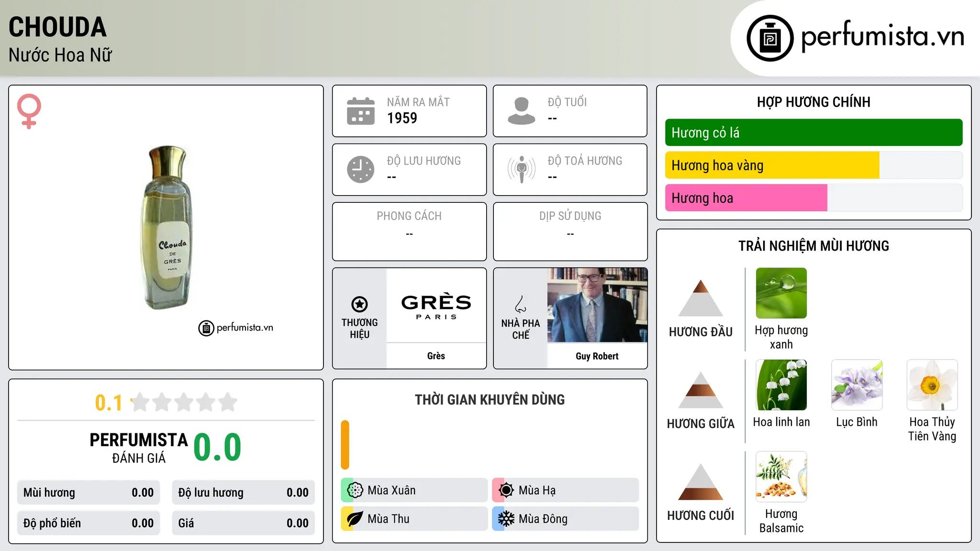Select the Hoa Thủy Tiên Vàng note image

932,385
